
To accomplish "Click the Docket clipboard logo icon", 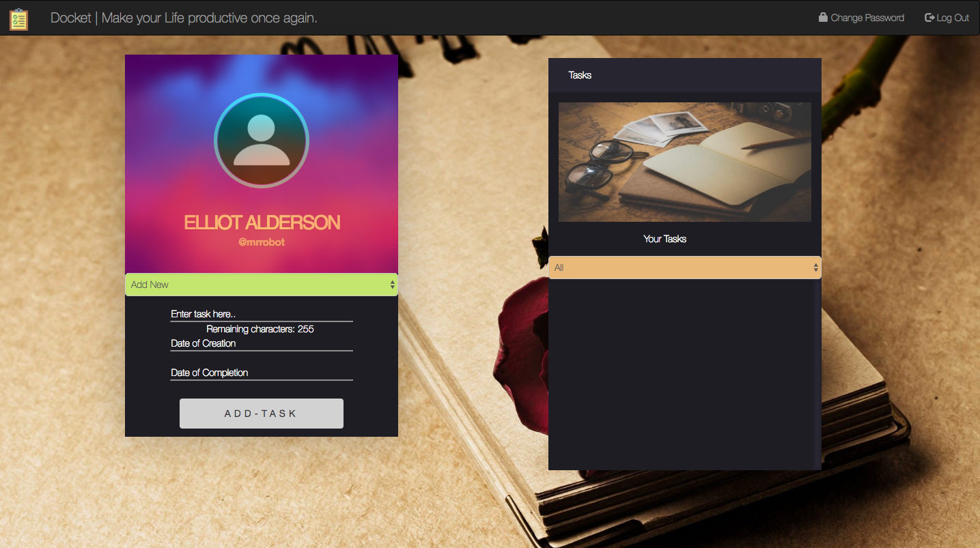I will [19, 19].
